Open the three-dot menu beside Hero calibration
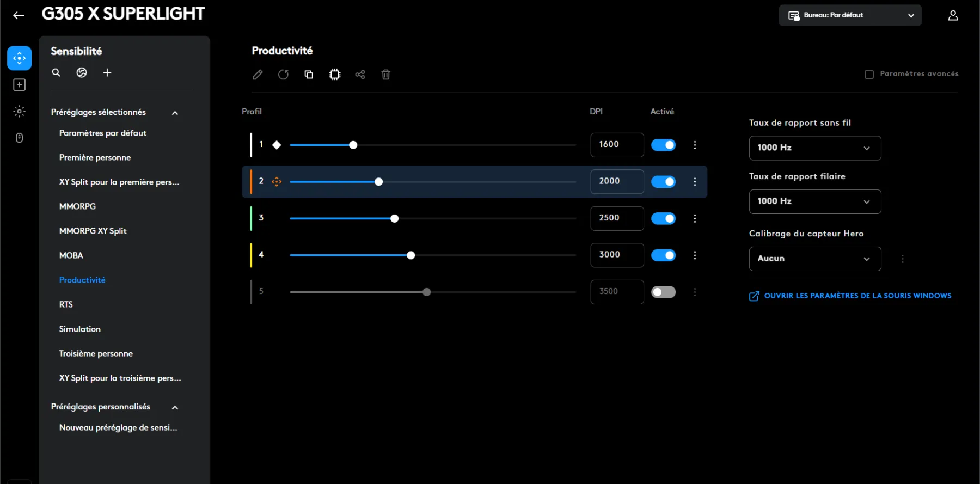This screenshot has width=980, height=484. coord(903,259)
